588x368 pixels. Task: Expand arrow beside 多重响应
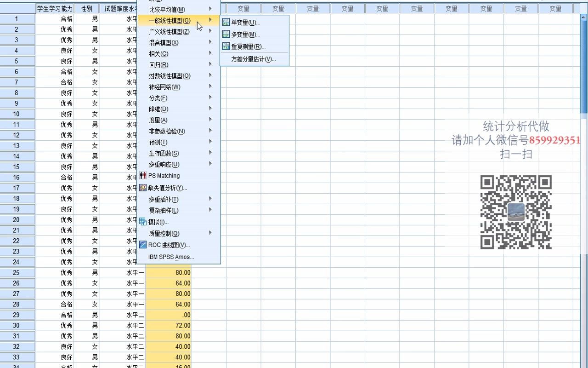point(210,164)
